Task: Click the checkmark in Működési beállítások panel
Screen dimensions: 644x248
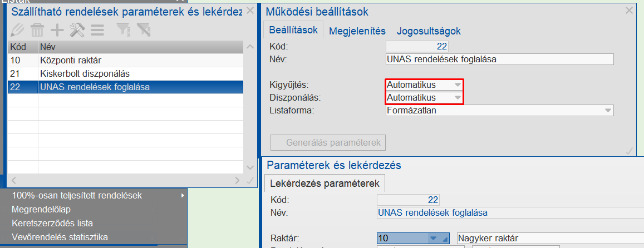Action: (x=629, y=151)
